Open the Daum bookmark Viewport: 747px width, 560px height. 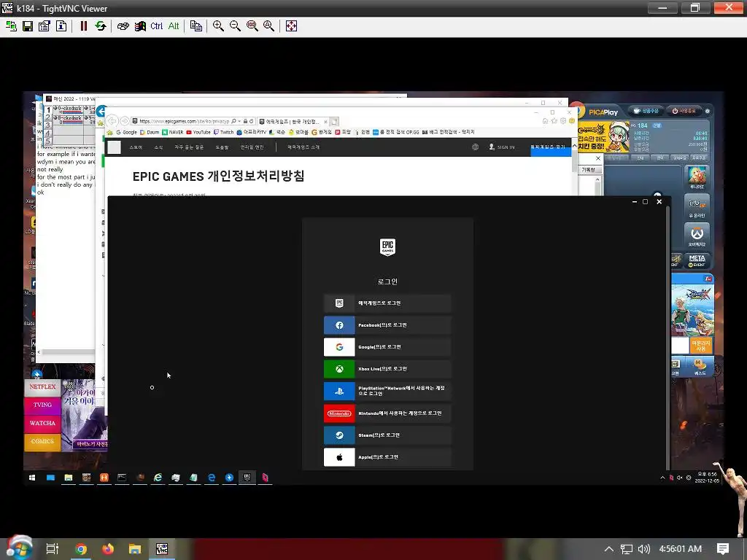(150, 133)
